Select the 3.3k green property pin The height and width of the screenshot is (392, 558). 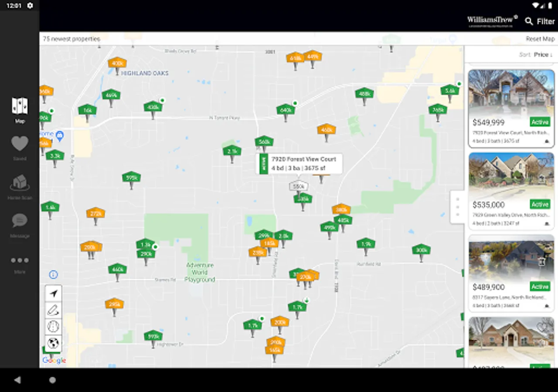click(x=55, y=155)
